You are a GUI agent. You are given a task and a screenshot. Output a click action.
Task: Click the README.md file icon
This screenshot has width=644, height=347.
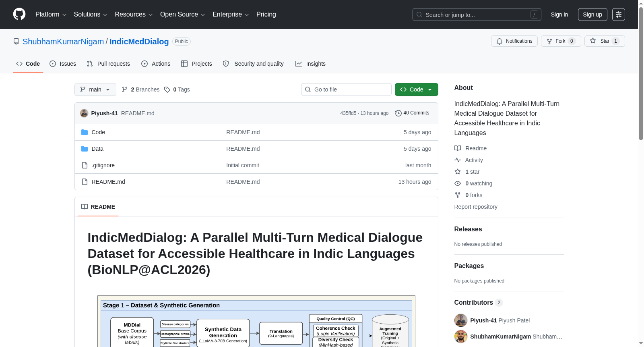click(x=85, y=182)
